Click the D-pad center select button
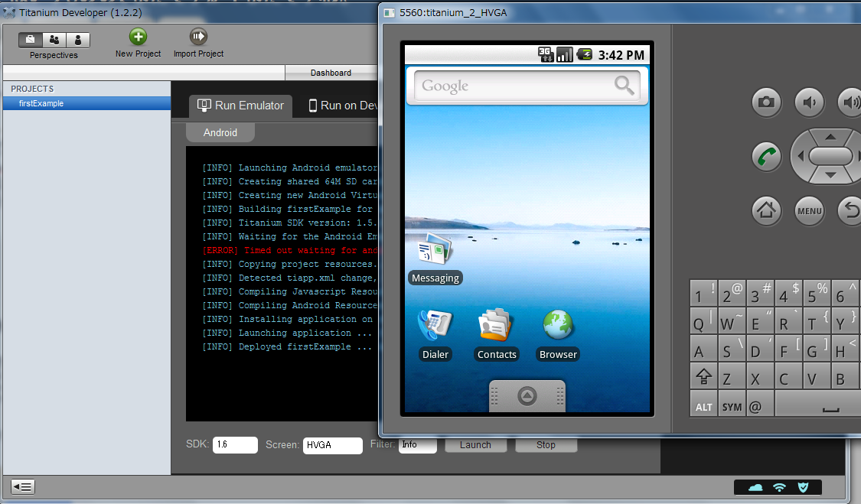This screenshot has width=861, height=504. pos(831,157)
